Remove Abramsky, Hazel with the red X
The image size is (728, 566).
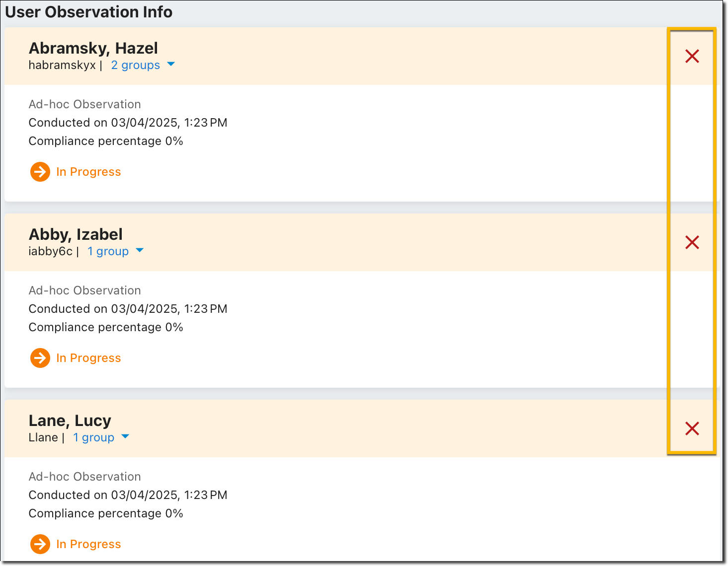[x=692, y=56]
